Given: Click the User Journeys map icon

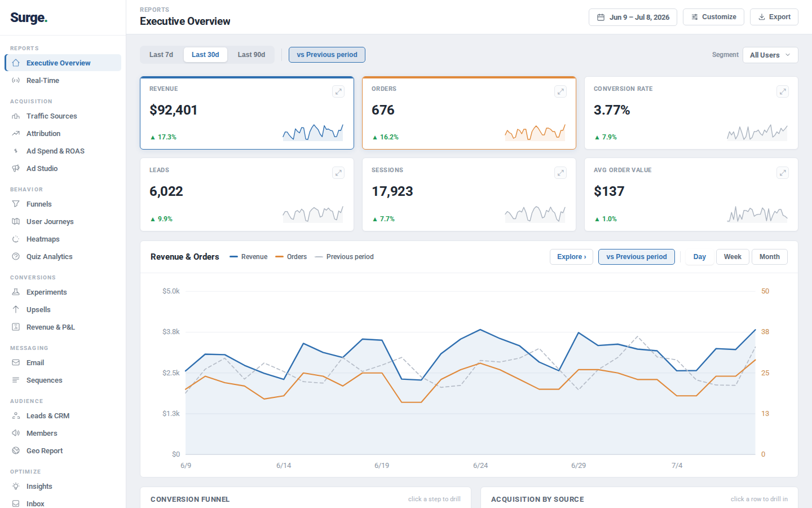Looking at the screenshot, I should 16,222.
